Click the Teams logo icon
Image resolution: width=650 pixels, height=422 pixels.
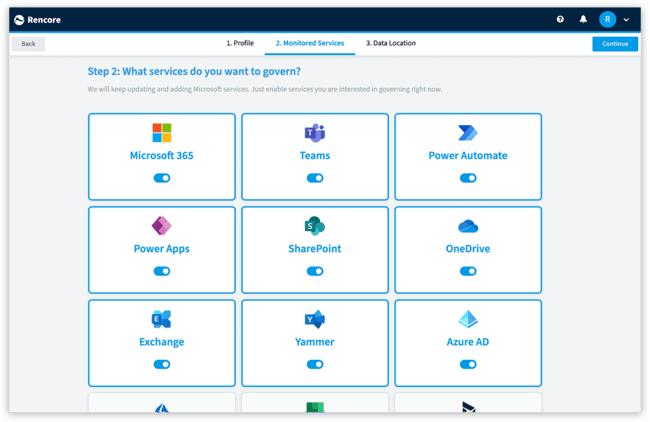[x=315, y=133]
